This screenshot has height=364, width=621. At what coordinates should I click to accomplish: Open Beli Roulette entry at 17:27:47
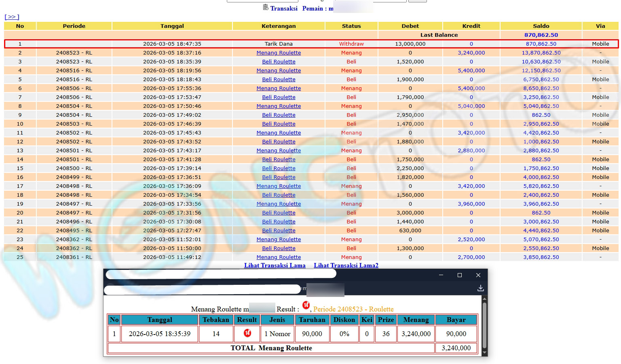(279, 231)
